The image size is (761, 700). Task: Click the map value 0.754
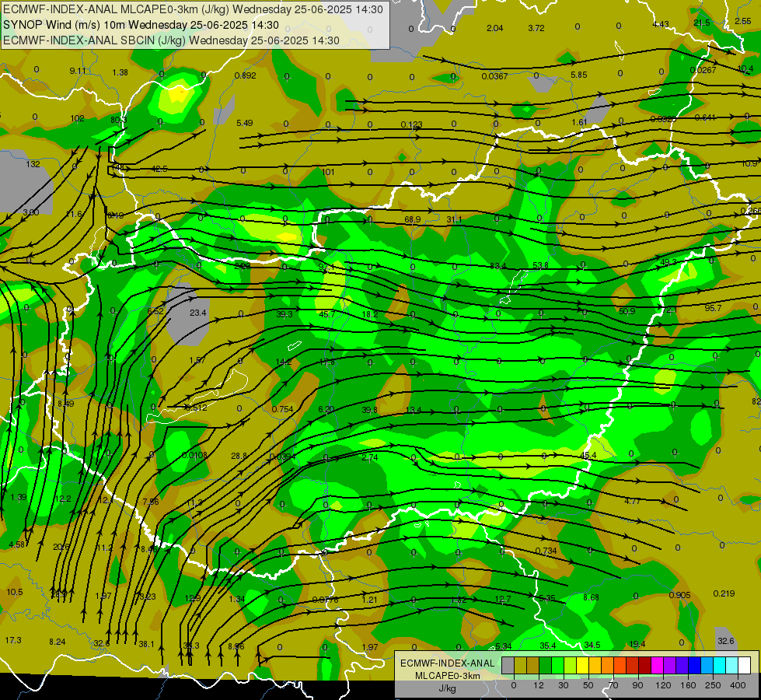pos(282,409)
